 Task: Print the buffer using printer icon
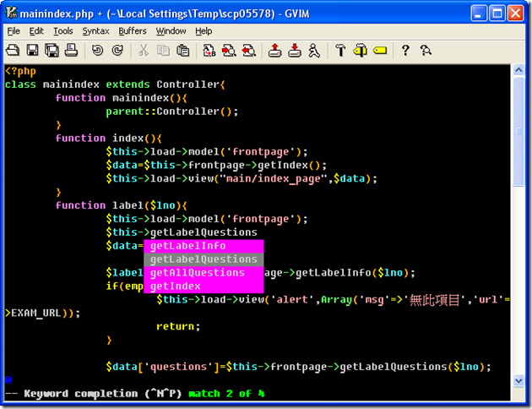tap(71, 51)
